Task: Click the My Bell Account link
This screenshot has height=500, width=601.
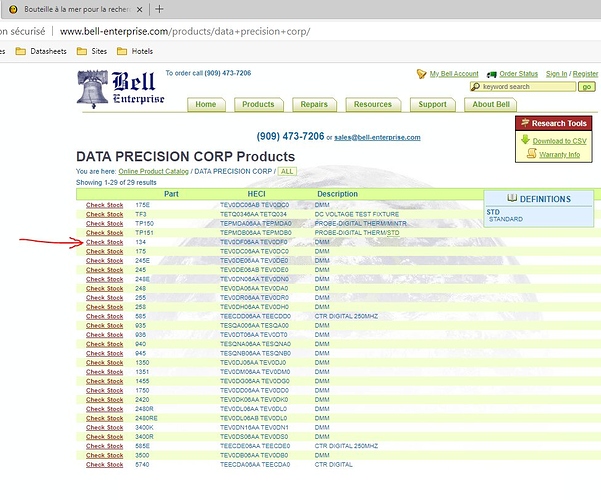Action: [x=454, y=74]
